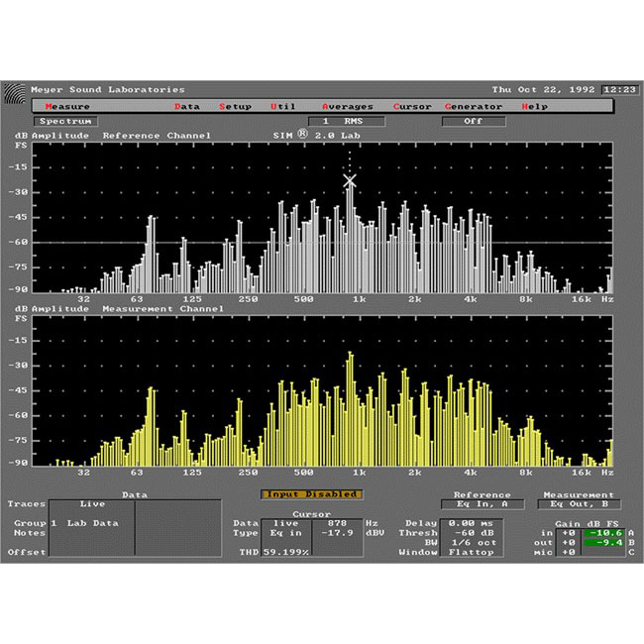Click the Live traces header

[x=92, y=504]
